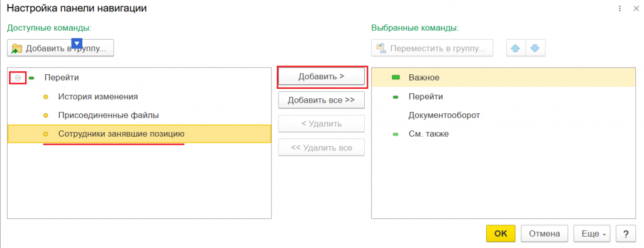Open help with the ? button
This screenshot has height=248, width=644.
click(626, 234)
